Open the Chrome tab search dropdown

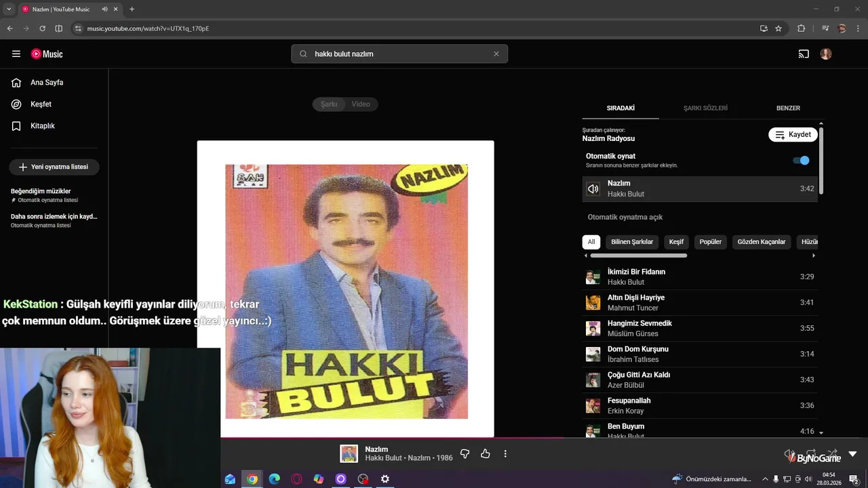[x=9, y=9]
